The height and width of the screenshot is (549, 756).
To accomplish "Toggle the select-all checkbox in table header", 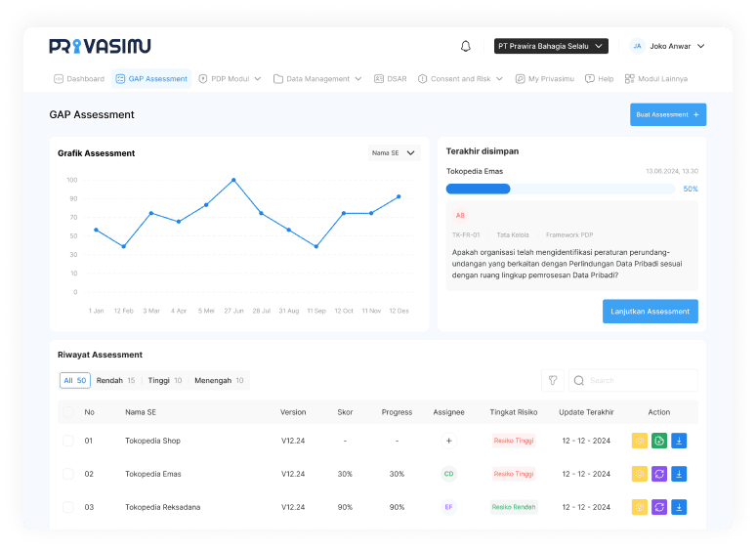I will pyautogui.click(x=68, y=412).
